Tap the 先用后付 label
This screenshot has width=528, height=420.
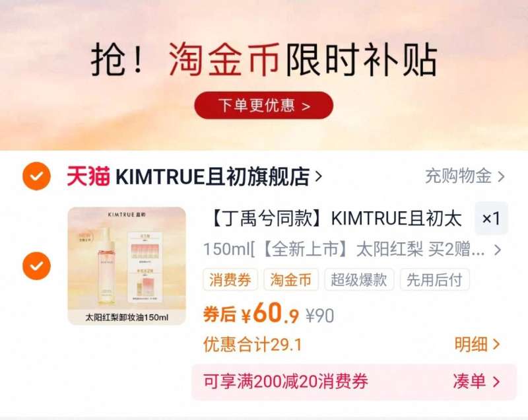pyautogui.click(x=434, y=279)
